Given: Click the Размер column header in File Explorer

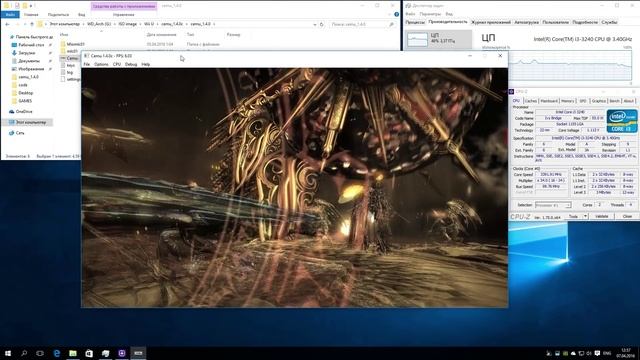Looking at the screenshot, I should click(x=233, y=35).
